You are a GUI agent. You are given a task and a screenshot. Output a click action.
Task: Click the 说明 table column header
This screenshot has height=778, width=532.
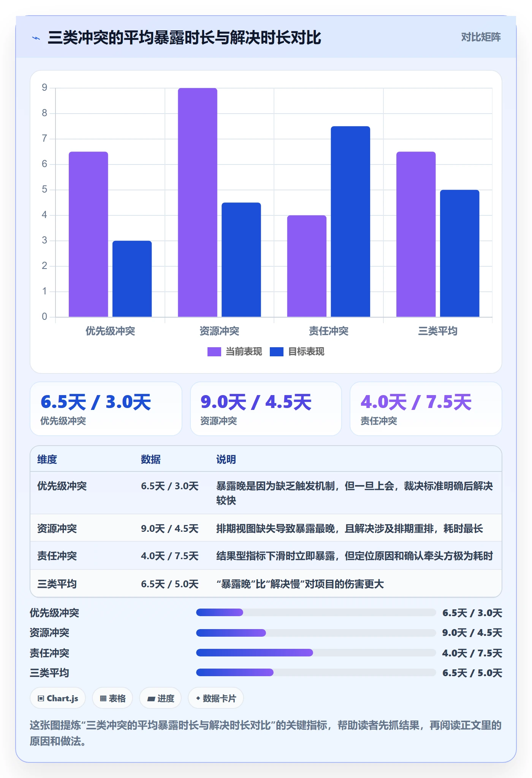tap(226, 459)
